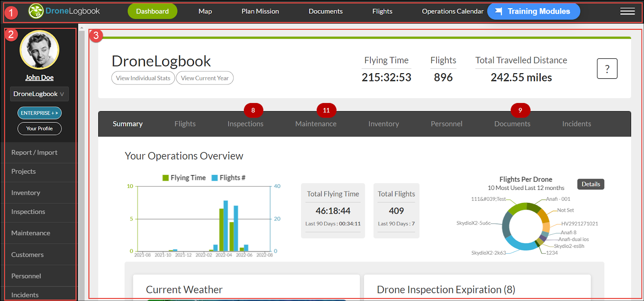The height and width of the screenshot is (301, 644).
Task: Click the ENTERPRISE + > button
Action: (x=39, y=113)
